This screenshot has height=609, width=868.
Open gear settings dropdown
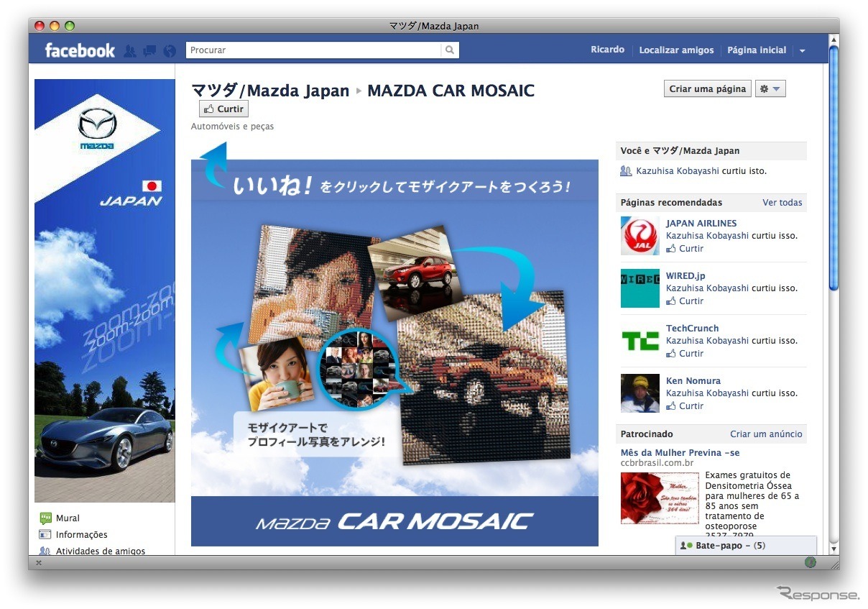[770, 89]
